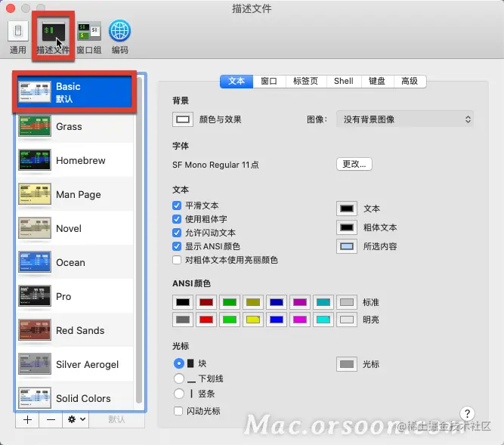Viewport: 504px width, 445px height.
Task: Open the 所选内容 selection color well
Action: click(347, 246)
